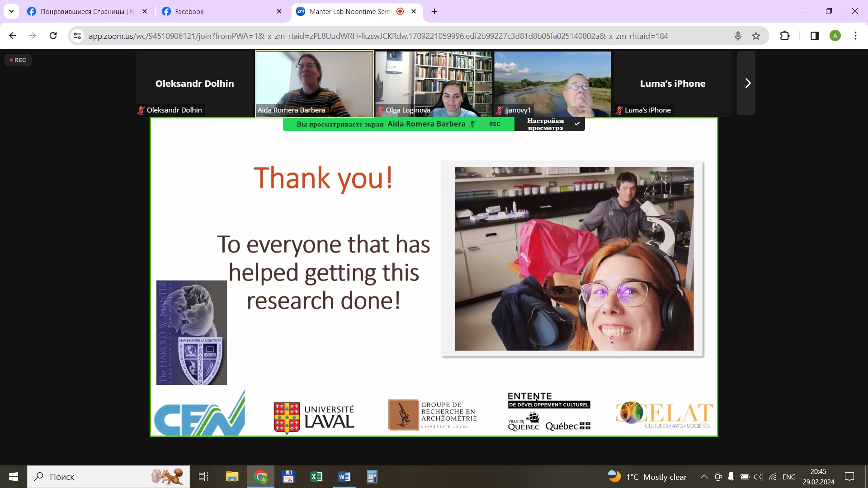The height and width of the screenshot is (488, 868).
Task: Toggle the browser side panel
Action: point(815,36)
